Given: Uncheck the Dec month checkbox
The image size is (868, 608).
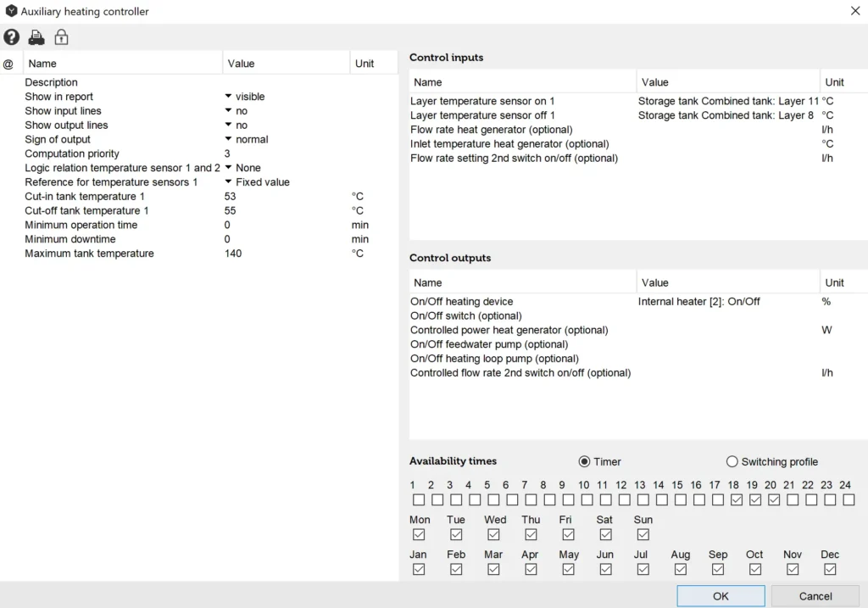Looking at the screenshot, I should (830, 570).
